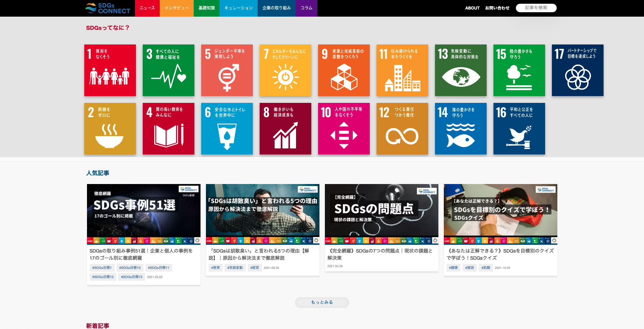The image size is (644, 329).
Task: Click SDG goal 7 clean energy icon
Action: coord(285,70)
